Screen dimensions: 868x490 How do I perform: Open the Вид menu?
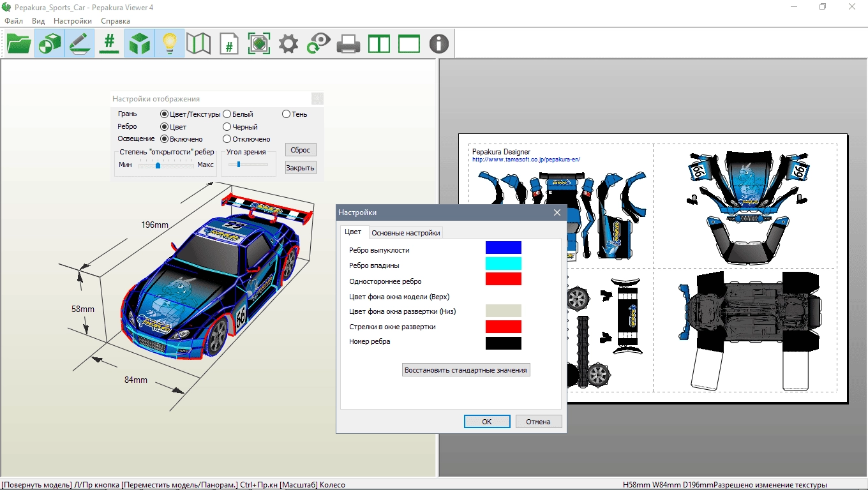point(38,20)
